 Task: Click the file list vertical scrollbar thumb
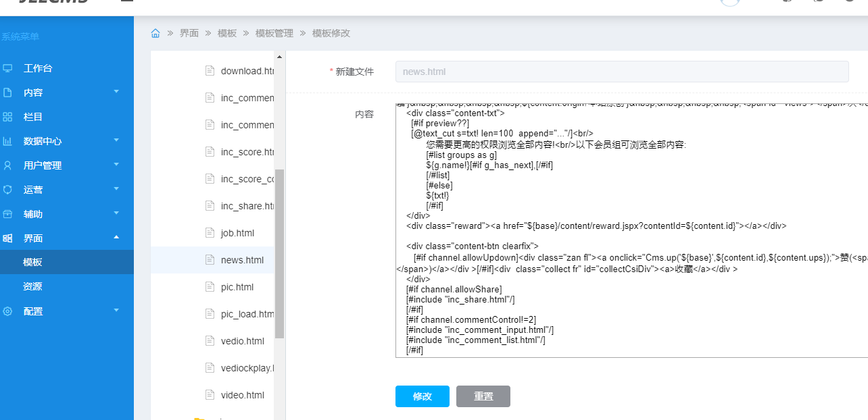[280, 253]
